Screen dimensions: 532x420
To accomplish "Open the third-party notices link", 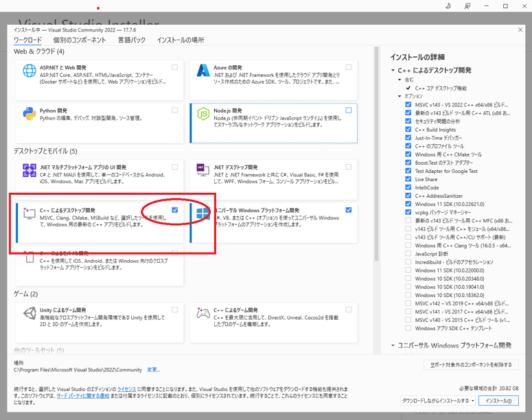I will (83, 396).
